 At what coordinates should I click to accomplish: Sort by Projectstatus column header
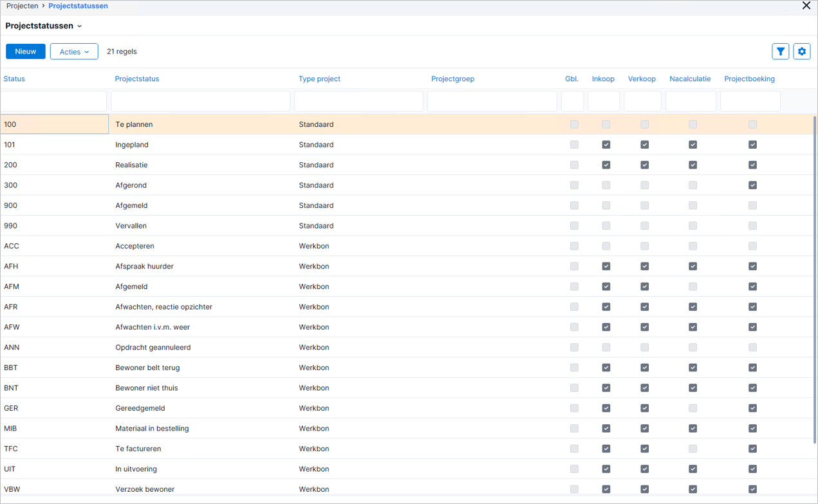click(x=137, y=79)
